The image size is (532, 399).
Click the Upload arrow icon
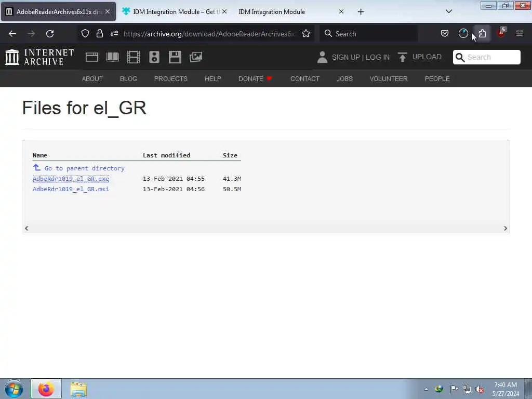pyautogui.click(x=403, y=57)
